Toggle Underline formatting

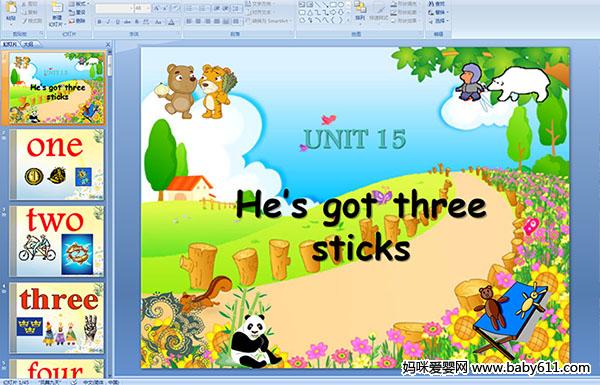click(117, 22)
